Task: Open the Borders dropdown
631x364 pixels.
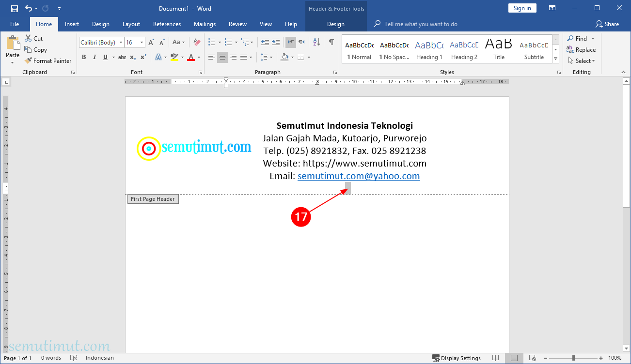Action: click(309, 57)
